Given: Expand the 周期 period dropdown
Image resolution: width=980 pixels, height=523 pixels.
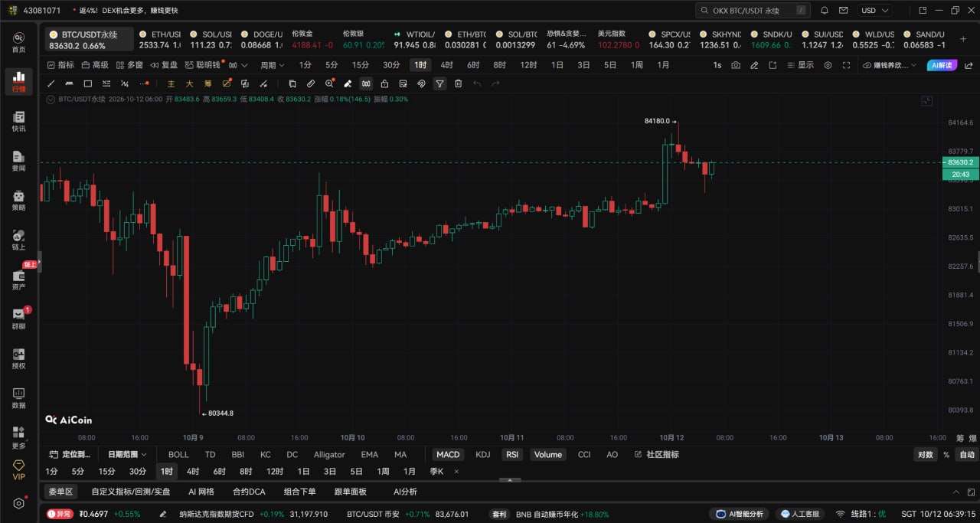Looking at the screenshot, I should (x=273, y=65).
